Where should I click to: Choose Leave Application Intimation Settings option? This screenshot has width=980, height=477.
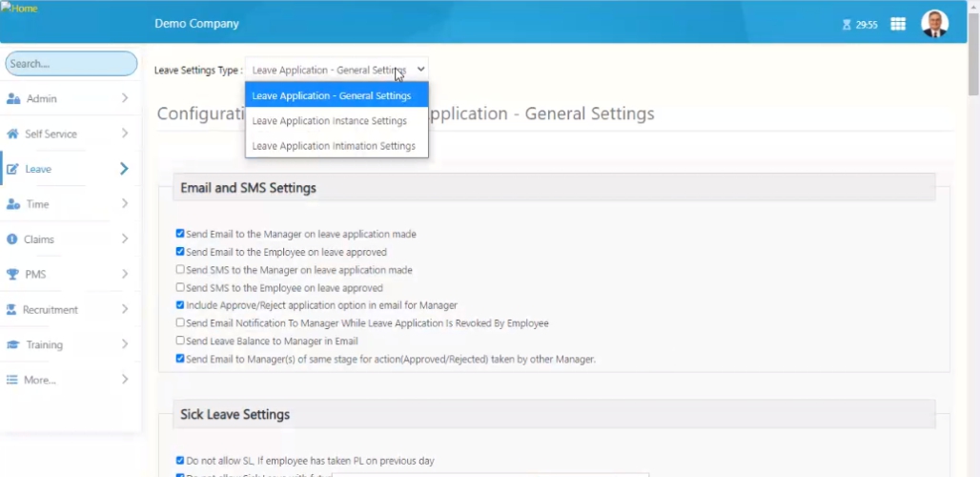click(x=333, y=146)
